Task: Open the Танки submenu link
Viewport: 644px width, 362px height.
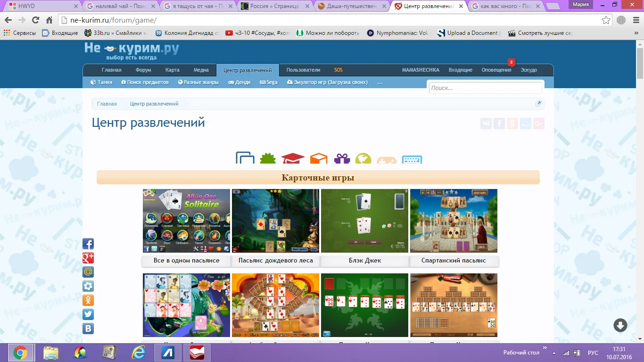Action: click(x=101, y=82)
